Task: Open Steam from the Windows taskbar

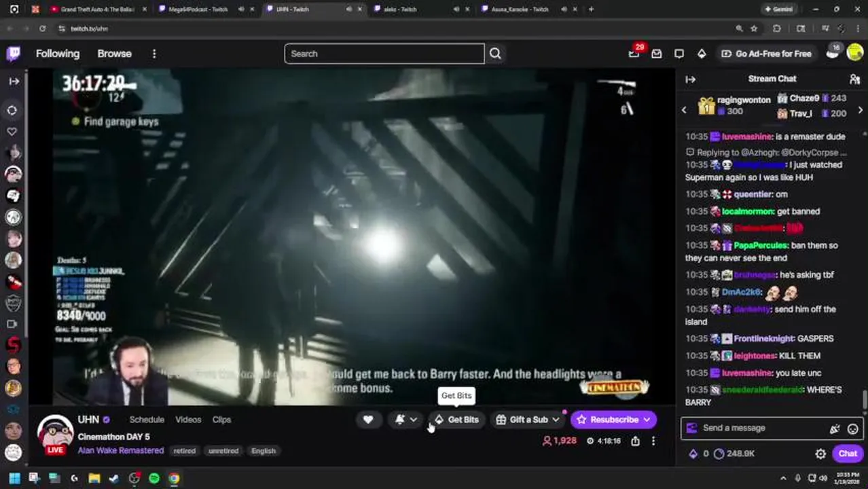Action: point(114,478)
